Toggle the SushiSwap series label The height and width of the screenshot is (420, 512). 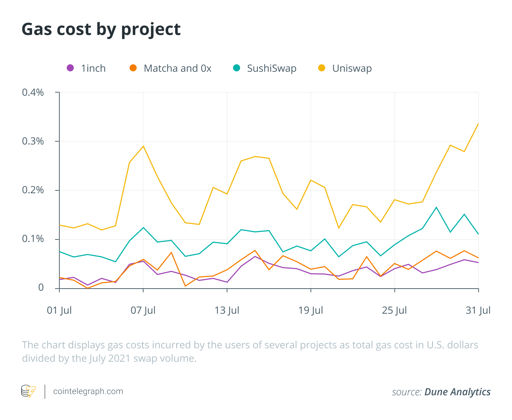click(x=272, y=68)
